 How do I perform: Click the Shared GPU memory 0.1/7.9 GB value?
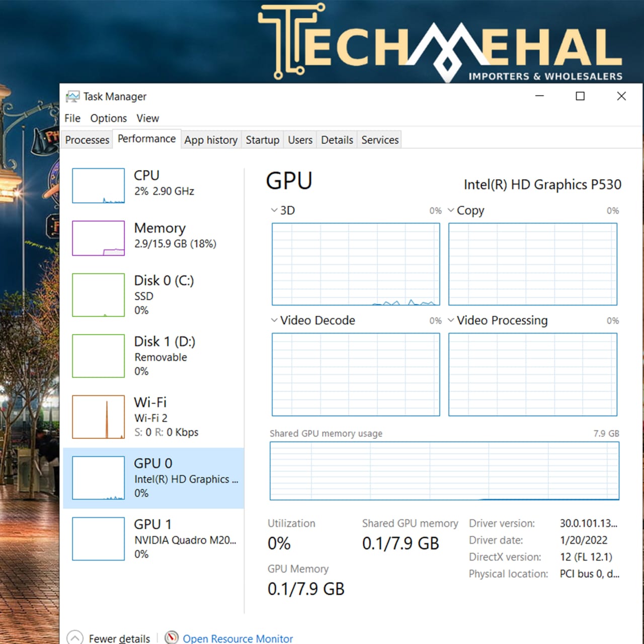pyautogui.click(x=400, y=543)
